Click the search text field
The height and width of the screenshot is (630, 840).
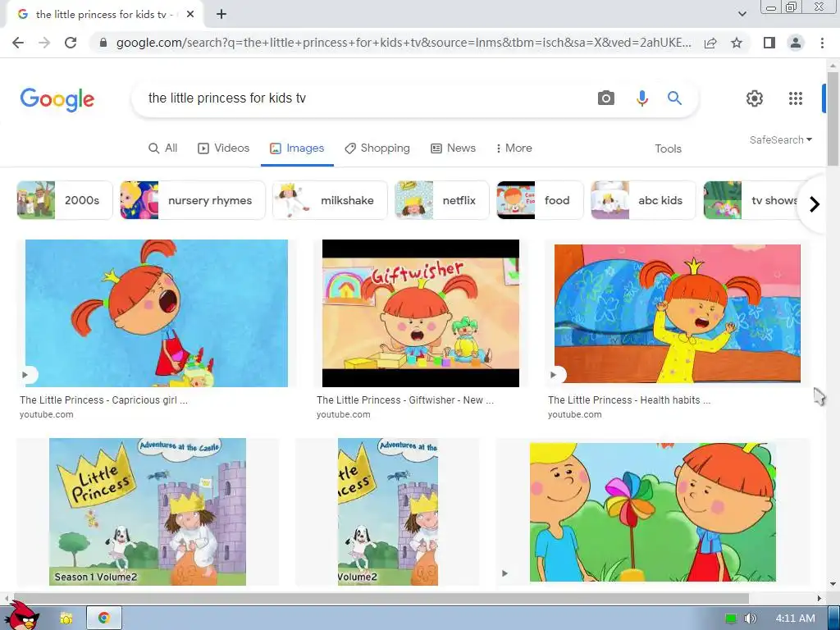[364, 98]
